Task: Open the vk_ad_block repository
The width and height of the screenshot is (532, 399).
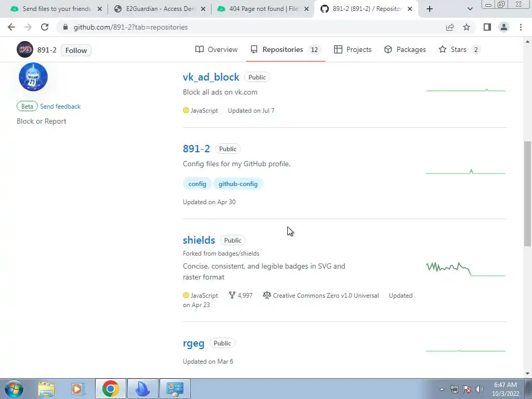Action: coord(211,77)
